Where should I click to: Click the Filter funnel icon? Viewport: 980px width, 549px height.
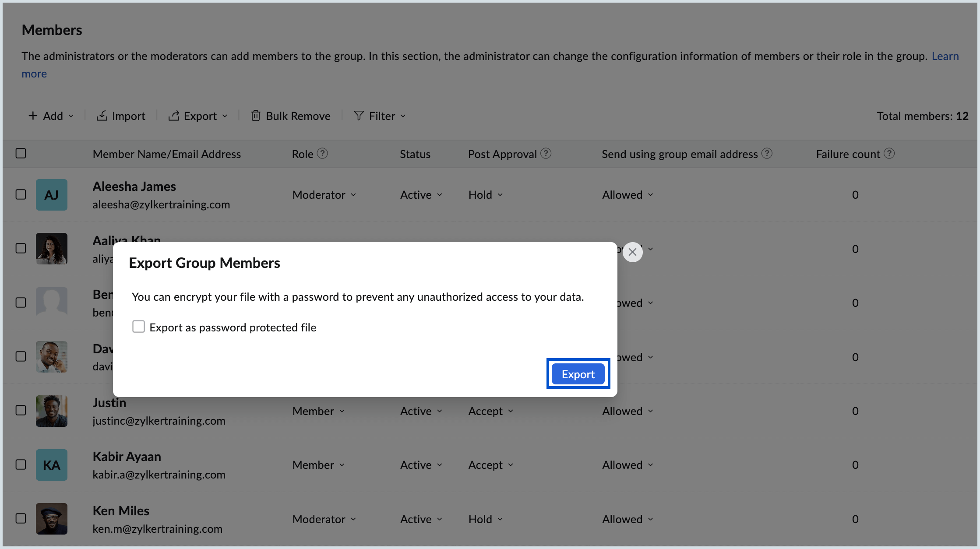click(x=359, y=116)
